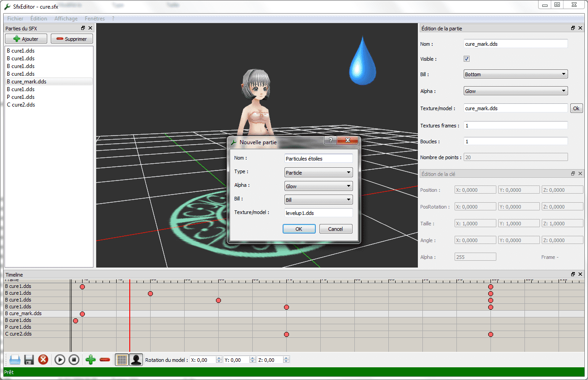Increase X rotation with up arrow
588x380 pixels.
(x=219, y=358)
